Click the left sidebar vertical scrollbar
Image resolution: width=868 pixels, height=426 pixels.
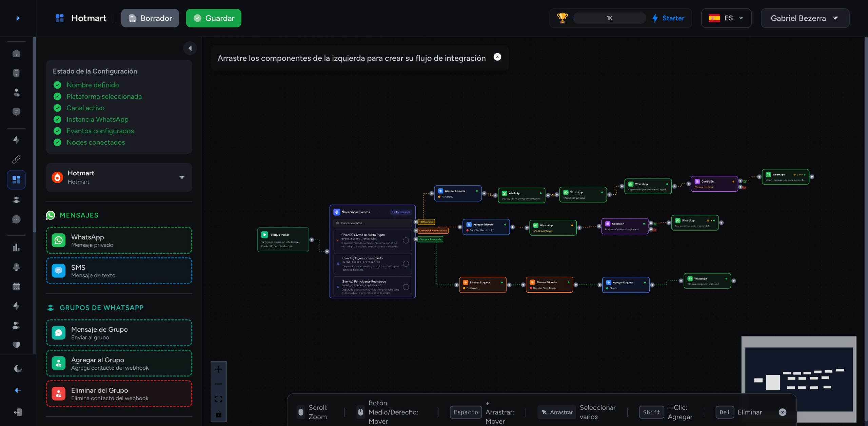click(x=34, y=135)
